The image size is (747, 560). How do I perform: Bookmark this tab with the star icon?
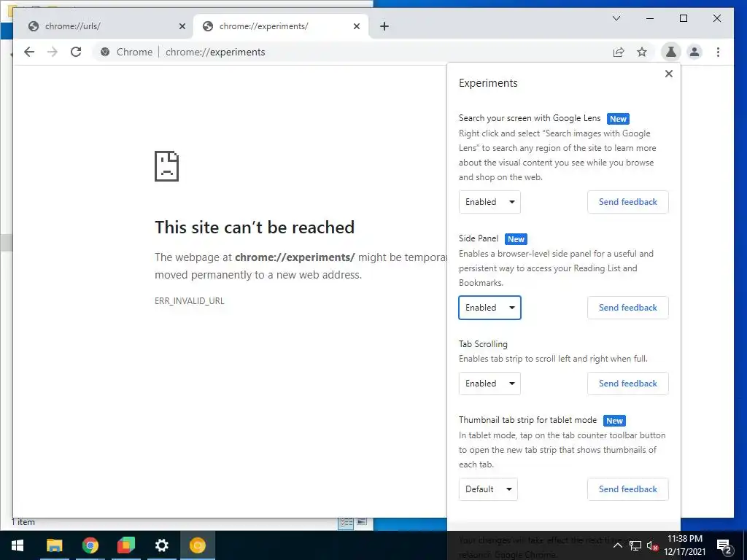click(642, 52)
